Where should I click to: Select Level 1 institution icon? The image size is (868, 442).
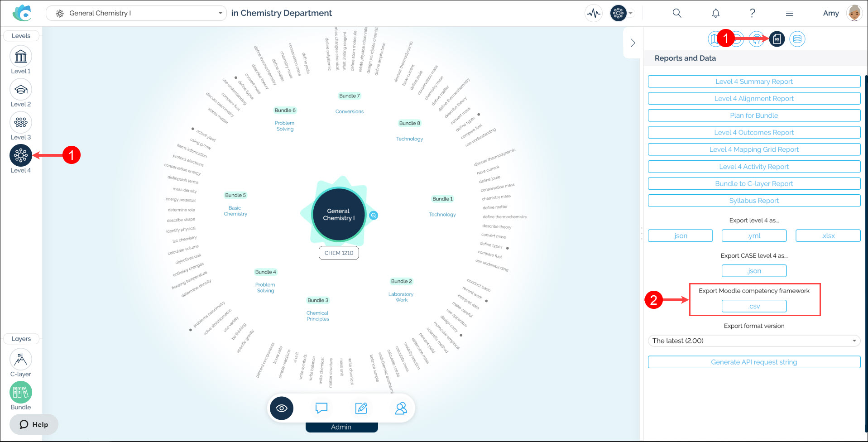21,57
